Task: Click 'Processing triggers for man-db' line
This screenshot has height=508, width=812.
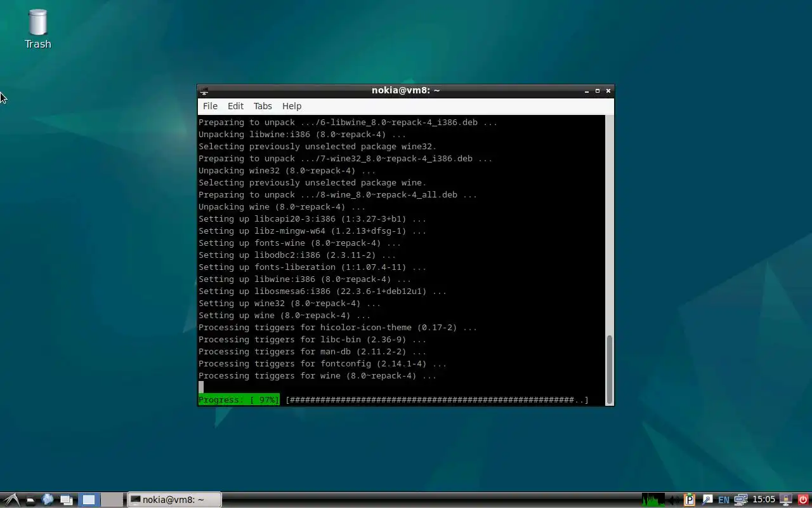Action: click(x=313, y=352)
